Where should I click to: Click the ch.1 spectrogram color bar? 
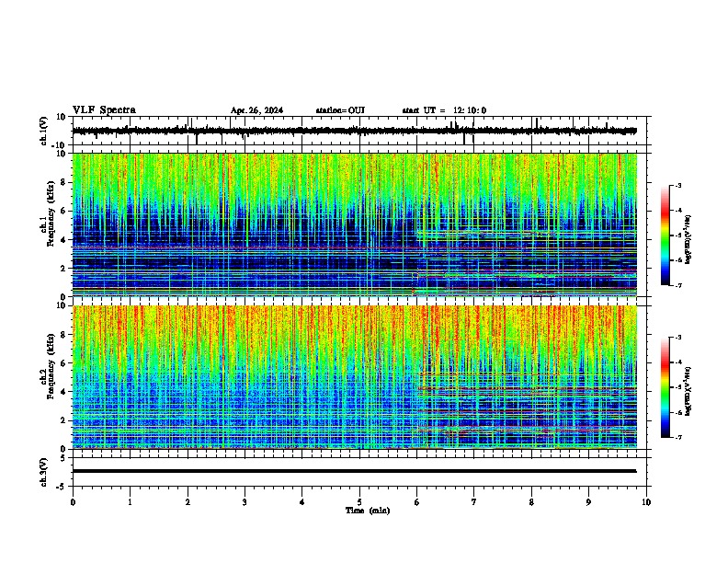(665, 236)
